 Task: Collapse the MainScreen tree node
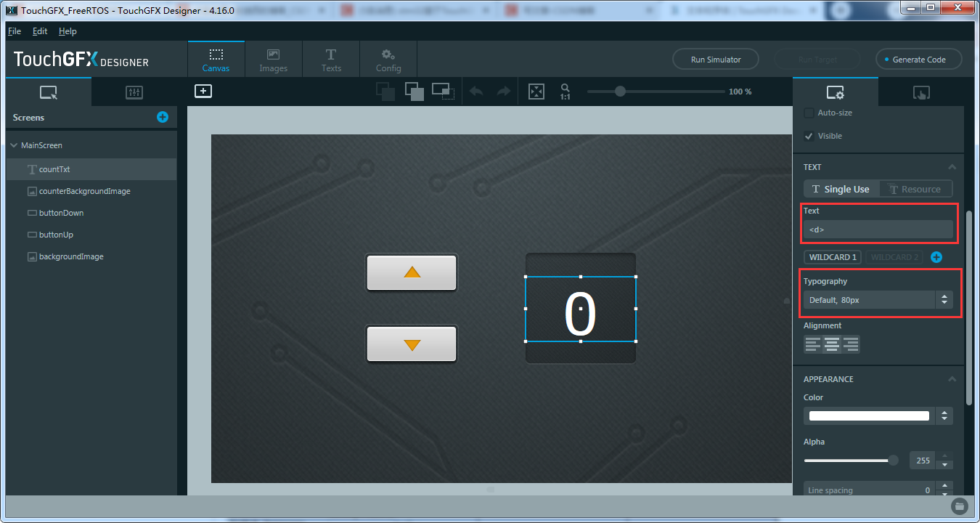pyautogui.click(x=12, y=145)
